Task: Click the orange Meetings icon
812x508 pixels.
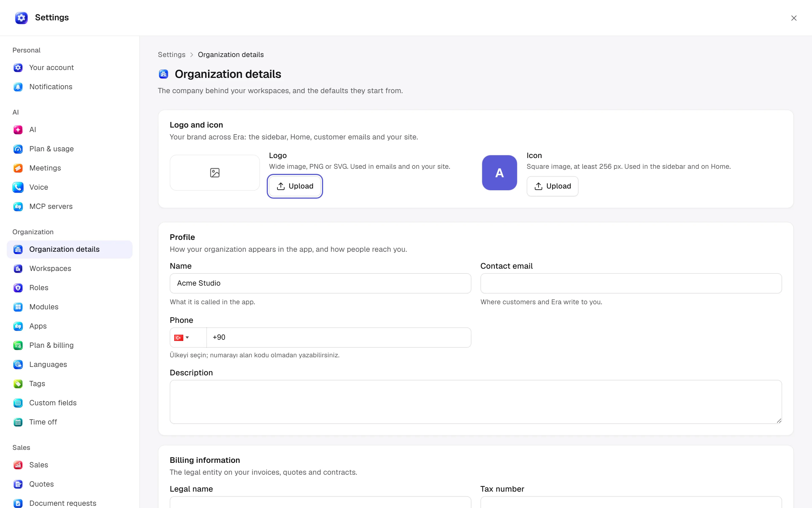Action: [18, 168]
